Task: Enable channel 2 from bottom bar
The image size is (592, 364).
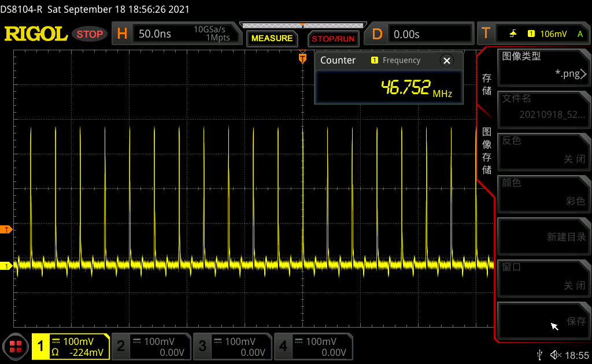Action: point(152,346)
